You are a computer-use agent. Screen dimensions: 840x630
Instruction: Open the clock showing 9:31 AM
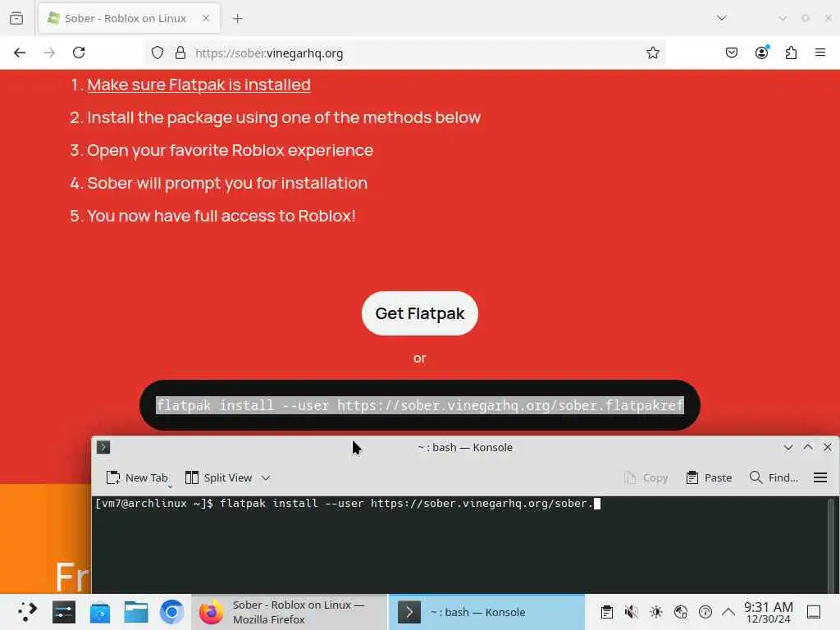point(768,612)
